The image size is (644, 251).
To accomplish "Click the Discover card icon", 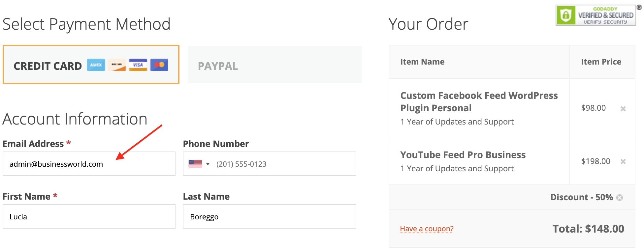I will 117,65.
